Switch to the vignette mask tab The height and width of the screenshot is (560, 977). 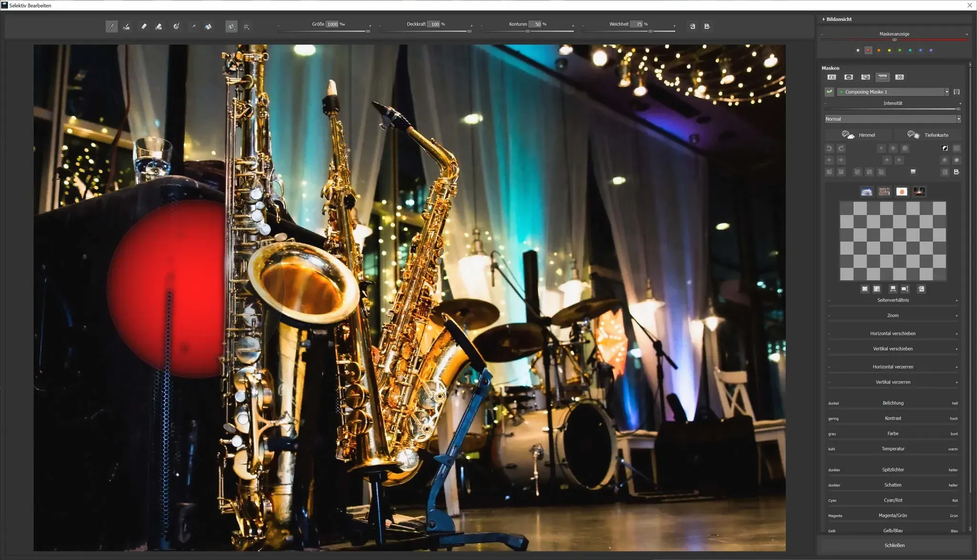[849, 77]
